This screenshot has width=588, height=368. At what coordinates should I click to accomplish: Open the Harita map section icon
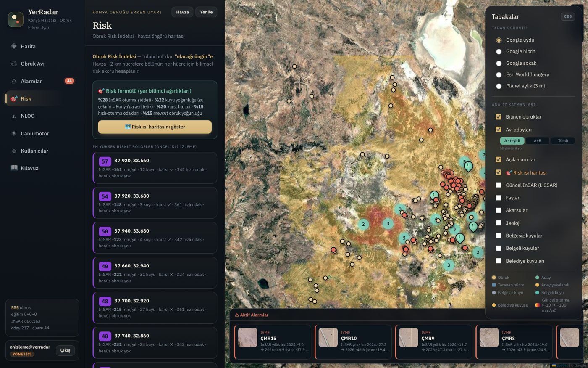click(x=14, y=46)
